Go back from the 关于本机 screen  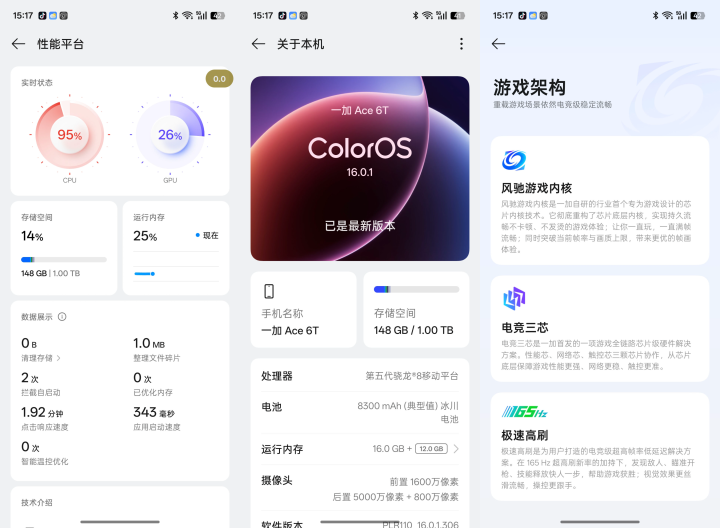tap(259, 44)
